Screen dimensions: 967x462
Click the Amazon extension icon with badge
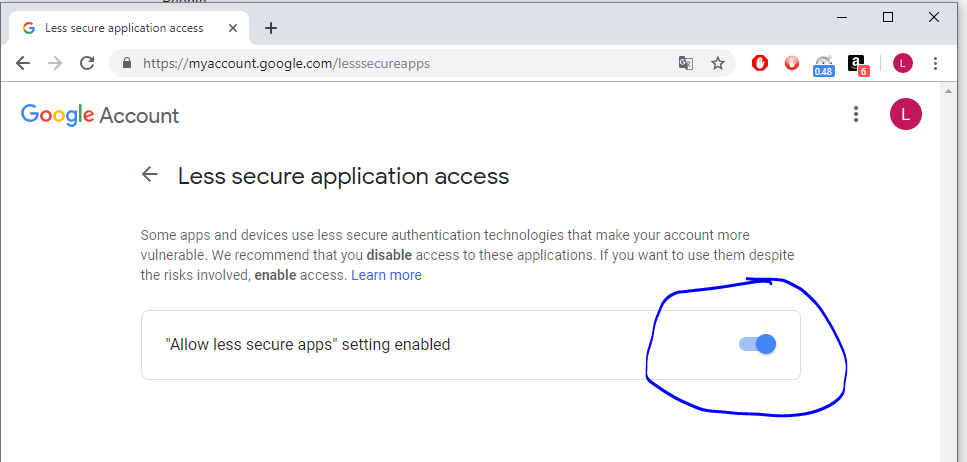pyautogui.click(x=857, y=64)
